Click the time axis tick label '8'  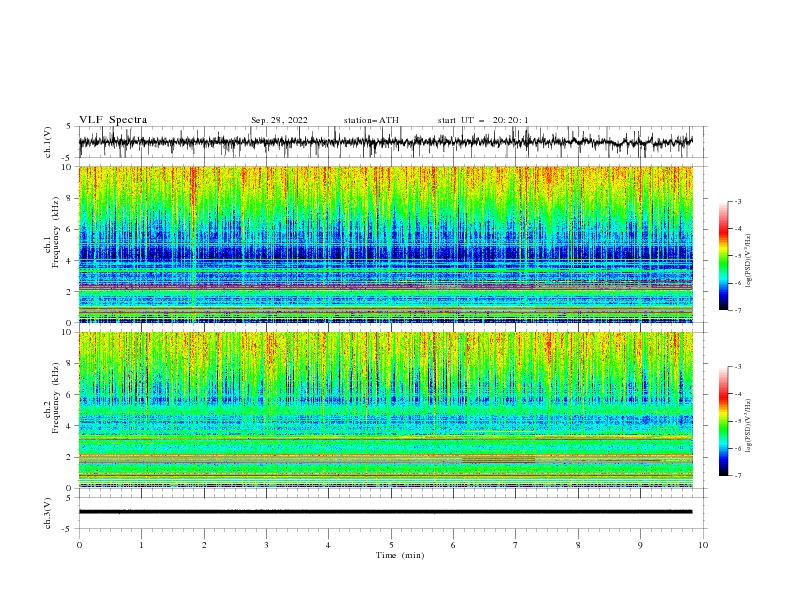pyautogui.click(x=578, y=545)
